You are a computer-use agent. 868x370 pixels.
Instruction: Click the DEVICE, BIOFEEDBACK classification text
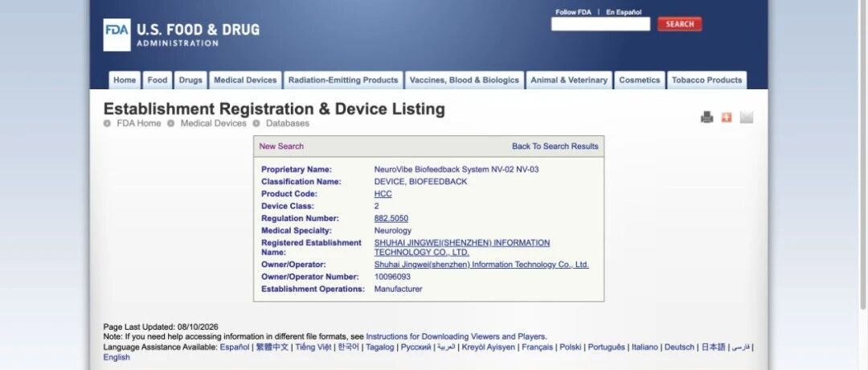pyautogui.click(x=420, y=182)
